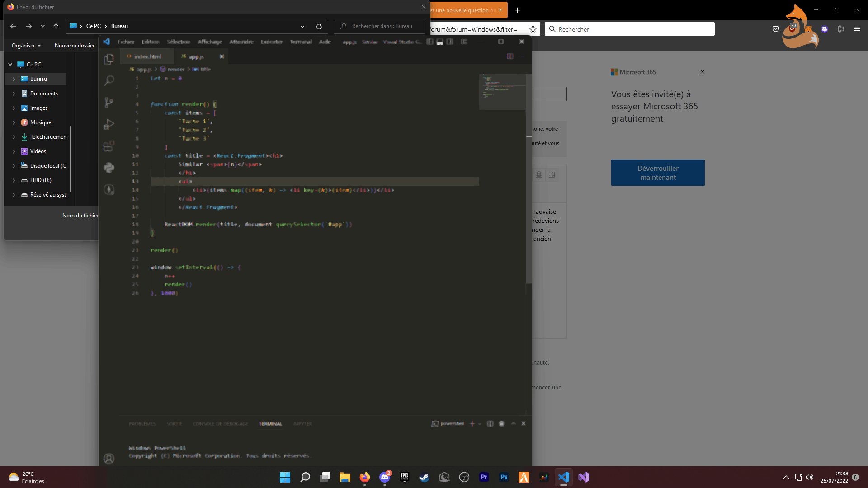Open the address bar history dropdown chevron
Viewport: 868px width, 488px height.
click(302, 26)
